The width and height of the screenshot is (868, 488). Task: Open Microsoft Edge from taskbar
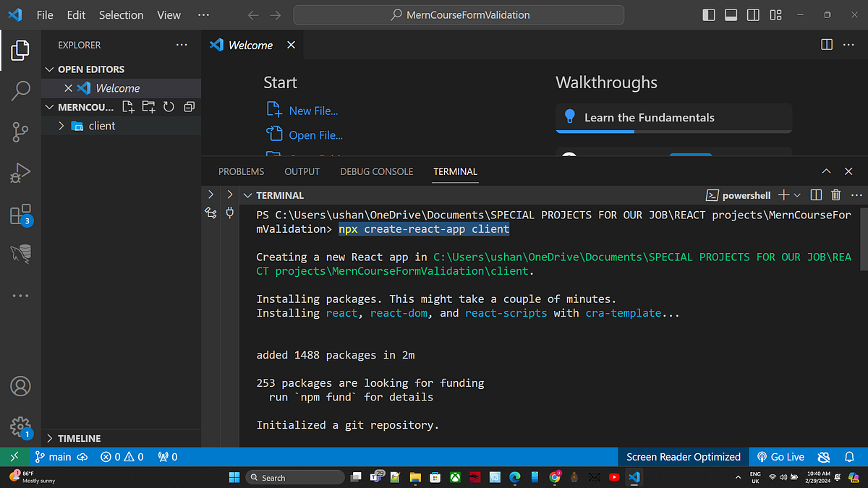coord(515,477)
